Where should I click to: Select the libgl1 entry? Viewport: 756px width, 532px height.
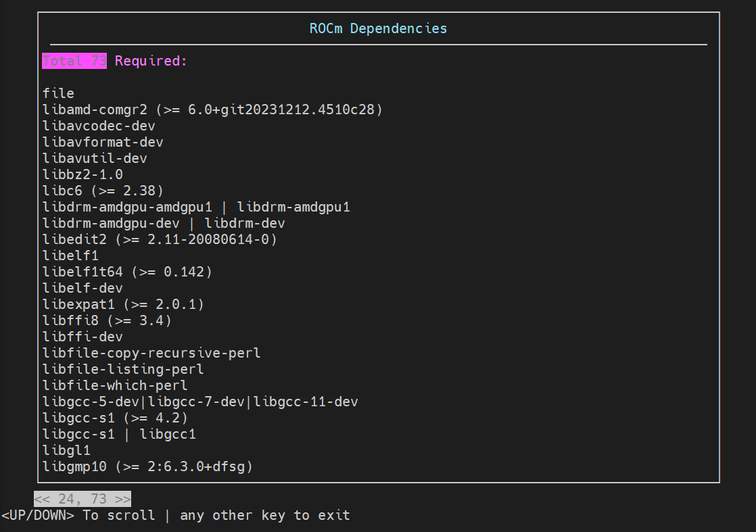[66, 451]
